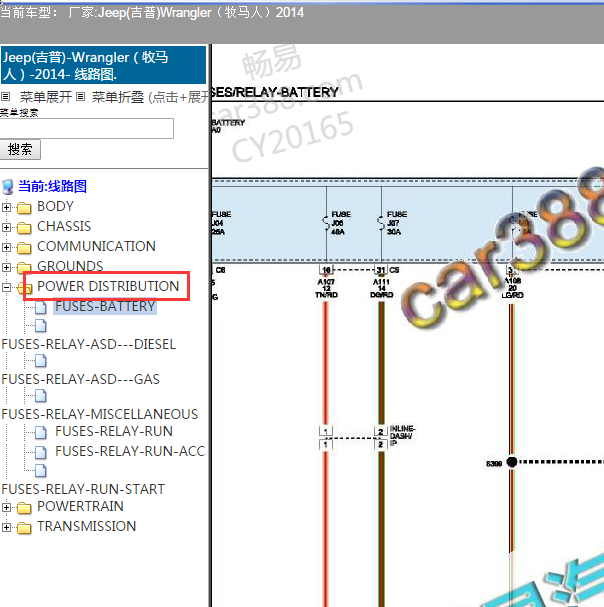Click the 当前:线路图 link
The width and height of the screenshot is (604, 607).
click(x=52, y=186)
